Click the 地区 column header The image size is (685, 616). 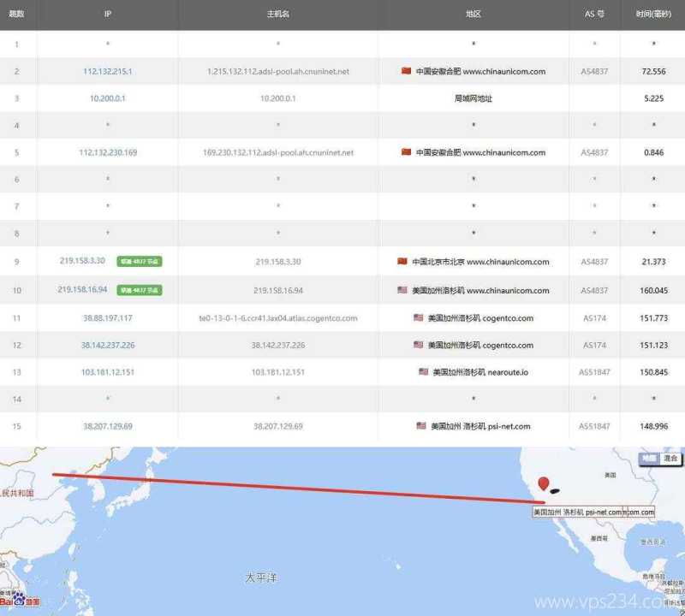pos(473,15)
